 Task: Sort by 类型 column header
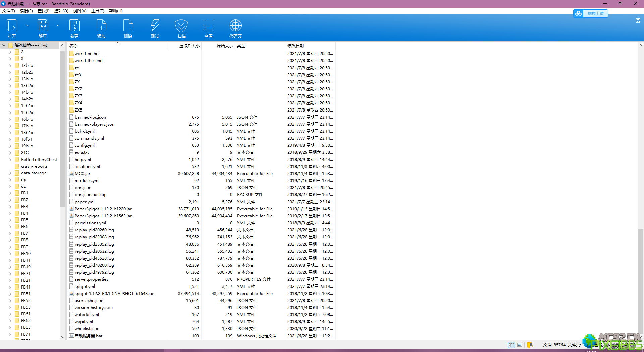point(260,46)
